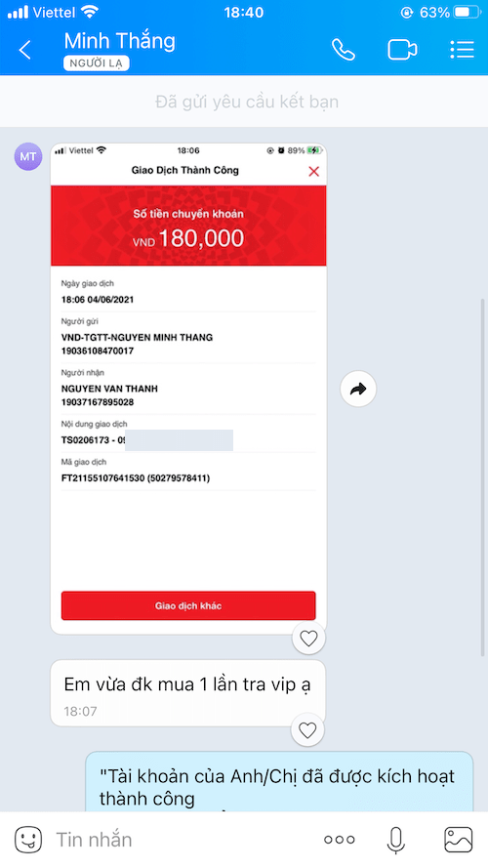Open the sticker emoji picker
The width and height of the screenshot is (488, 868).
27,840
